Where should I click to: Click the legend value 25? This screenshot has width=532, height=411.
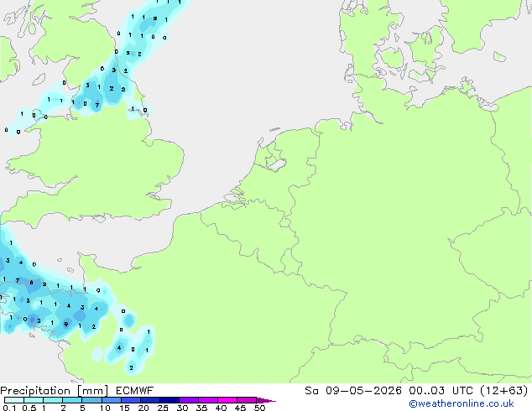pos(163,408)
